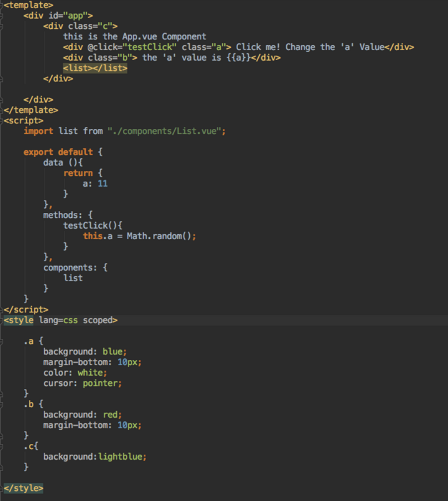448x501 pixels.
Task: Click the number 11 in "a: 11"
Action: [x=103, y=183]
